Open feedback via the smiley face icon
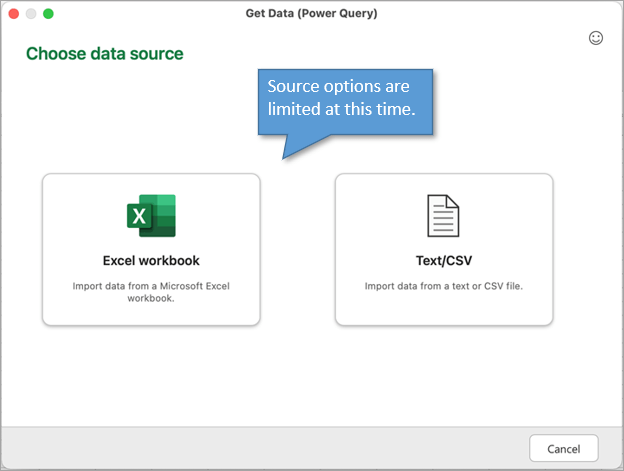The width and height of the screenshot is (624, 471). [596, 38]
